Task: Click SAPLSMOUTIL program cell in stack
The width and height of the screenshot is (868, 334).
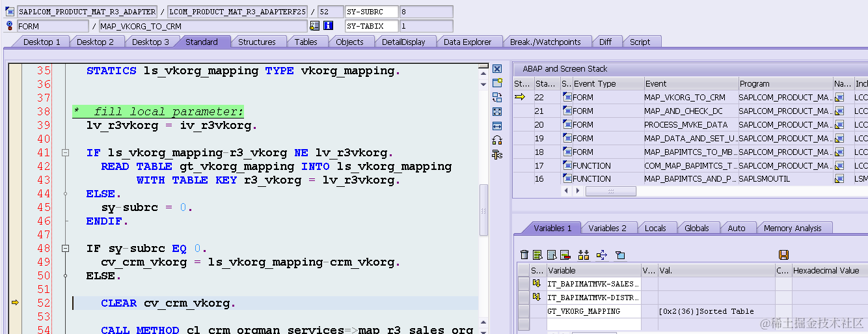Action: point(785,179)
